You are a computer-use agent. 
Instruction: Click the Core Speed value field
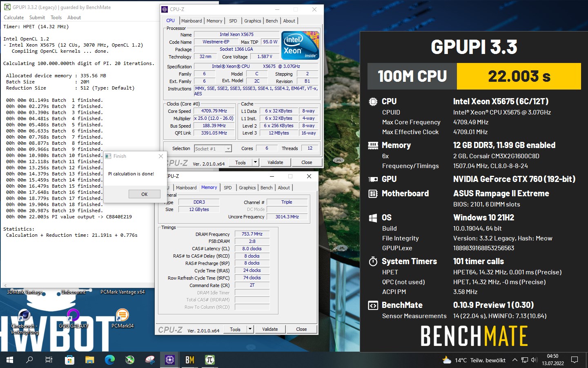(214, 111)
